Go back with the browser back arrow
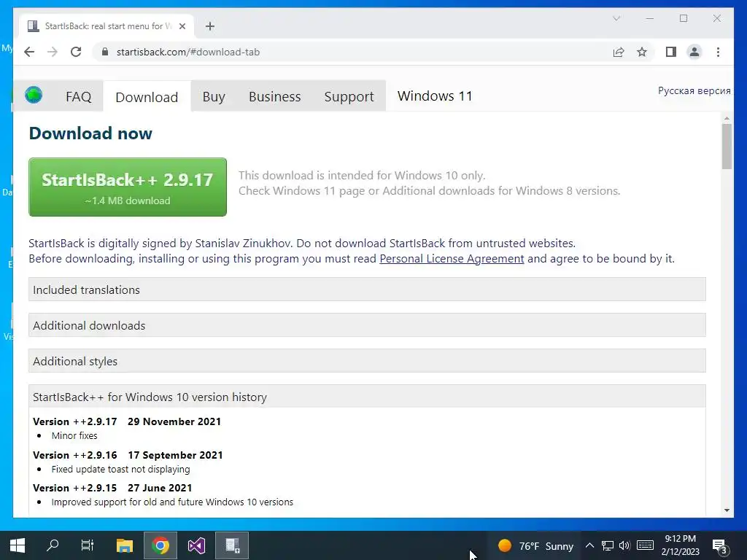 tap(29, 52)
